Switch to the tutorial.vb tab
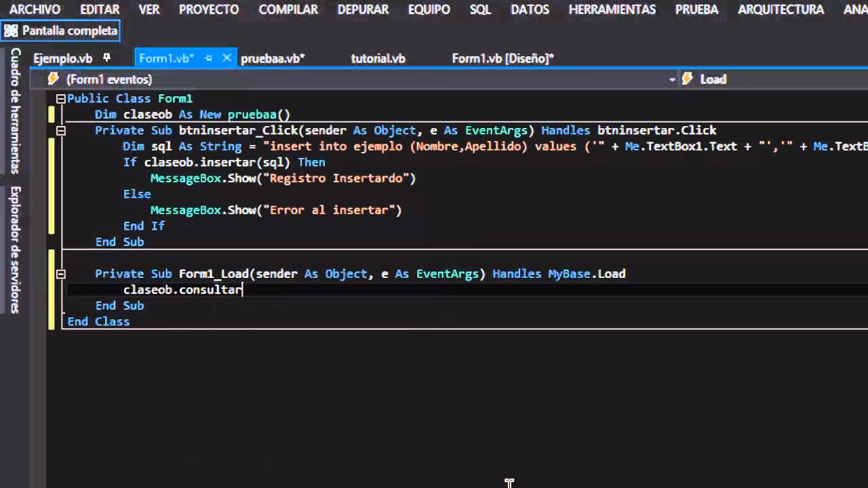The width and height of the screenshot is (868, 488). [378, 59]
